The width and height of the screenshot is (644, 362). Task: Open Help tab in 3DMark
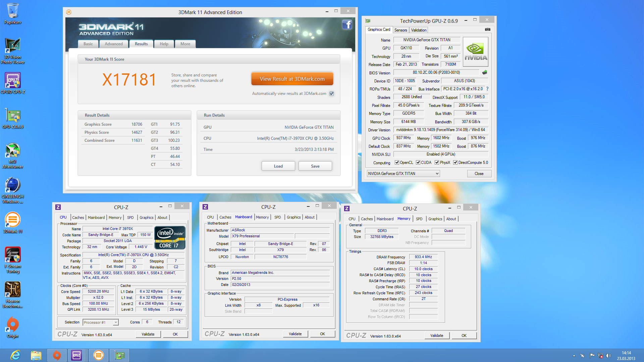coord(164,44)
